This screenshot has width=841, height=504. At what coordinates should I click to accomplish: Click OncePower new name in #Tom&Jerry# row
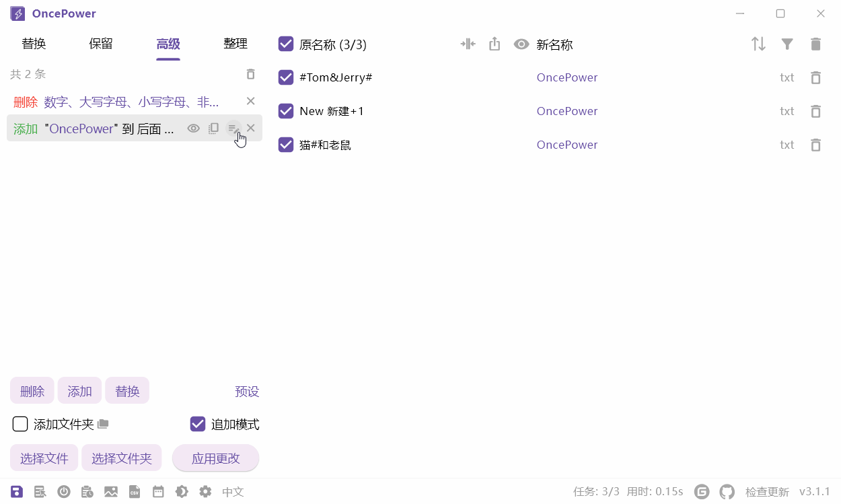pos(567,77)
